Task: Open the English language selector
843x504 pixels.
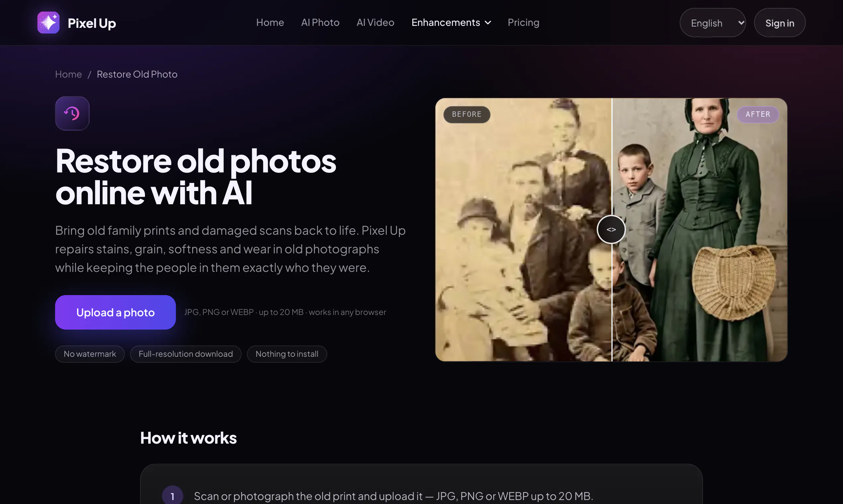Action: [x=713, y=23]
